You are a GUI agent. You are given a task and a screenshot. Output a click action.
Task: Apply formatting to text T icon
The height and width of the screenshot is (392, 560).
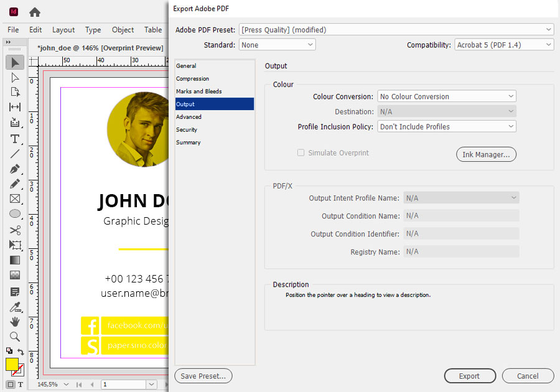21,385
